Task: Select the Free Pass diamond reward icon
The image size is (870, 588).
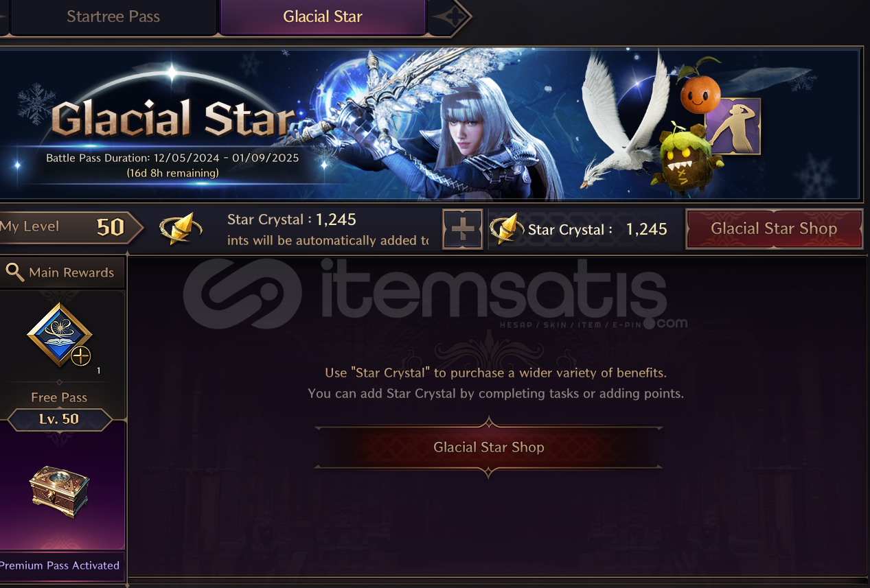Action: point(60,336)
